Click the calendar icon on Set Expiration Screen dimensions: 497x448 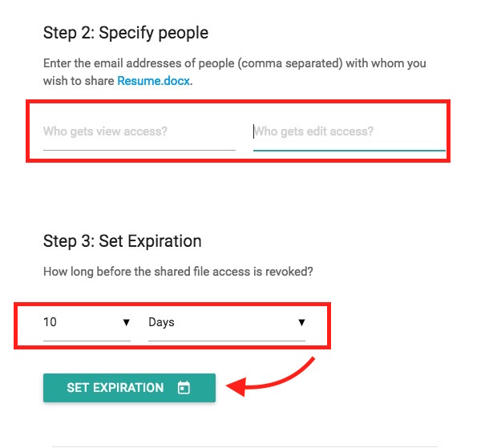click(x=184, y=388)
